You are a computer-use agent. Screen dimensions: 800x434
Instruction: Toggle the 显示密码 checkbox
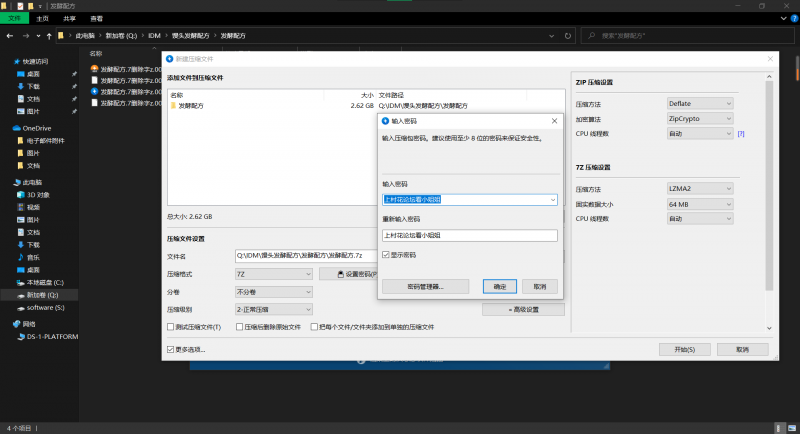click(x=386, y=255)
